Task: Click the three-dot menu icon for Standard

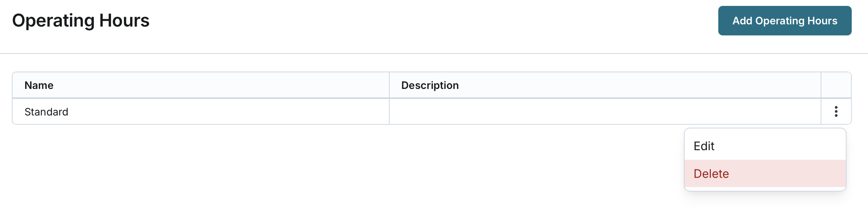Action: click(836, 111)
